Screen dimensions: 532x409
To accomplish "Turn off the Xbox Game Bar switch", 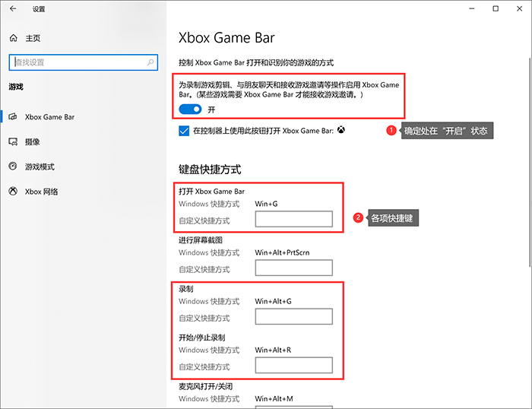I will tap(190, 109).
